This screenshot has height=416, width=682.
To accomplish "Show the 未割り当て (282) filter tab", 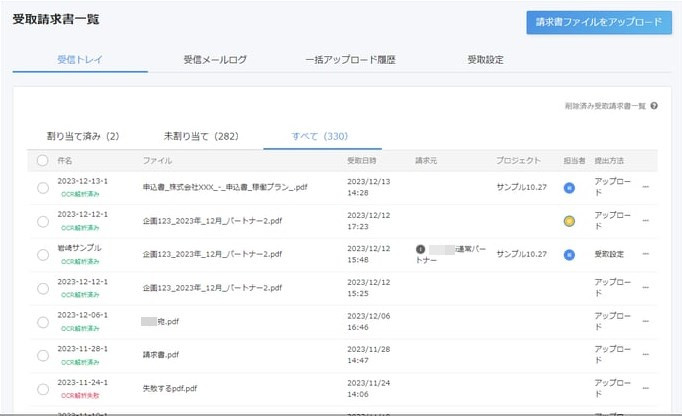I will click(201, 136).
